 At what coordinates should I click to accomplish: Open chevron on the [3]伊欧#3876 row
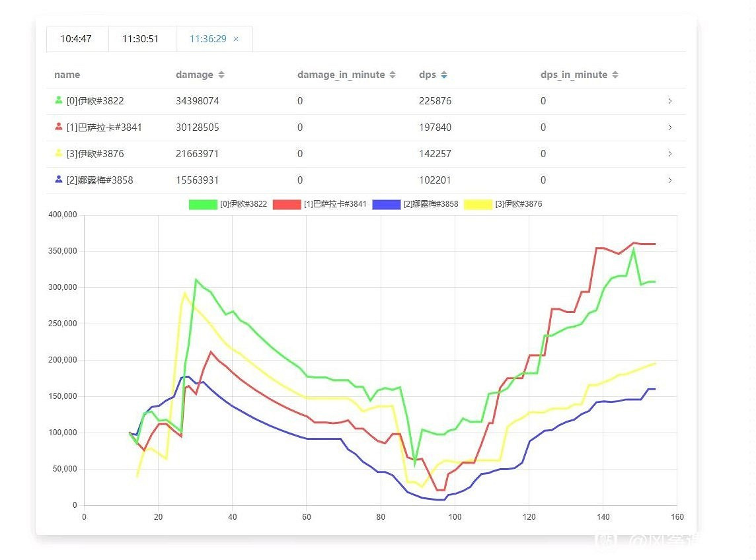669,154
